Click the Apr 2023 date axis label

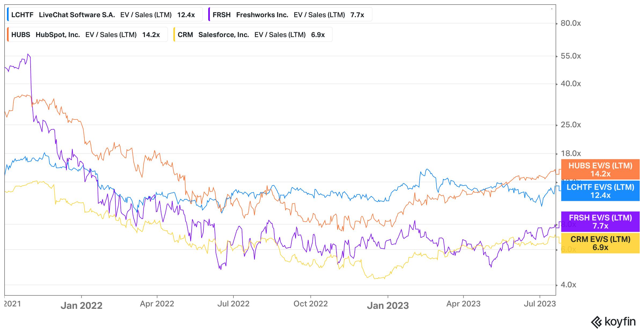coord(463,304)
